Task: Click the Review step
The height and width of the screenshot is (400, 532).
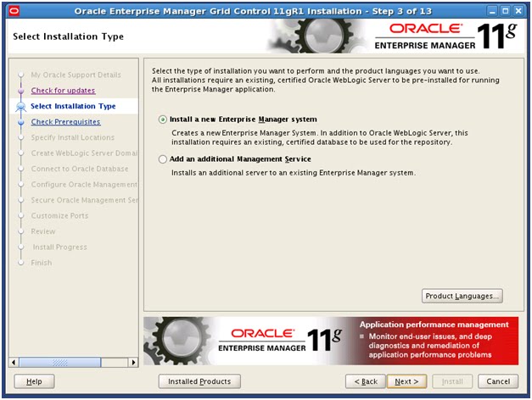Action: (43, 231)
